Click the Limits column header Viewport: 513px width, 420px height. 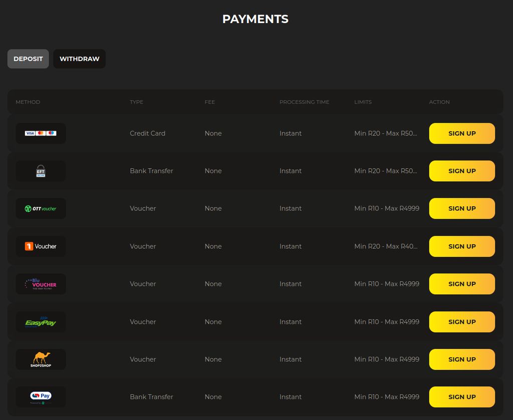point(363,102)
